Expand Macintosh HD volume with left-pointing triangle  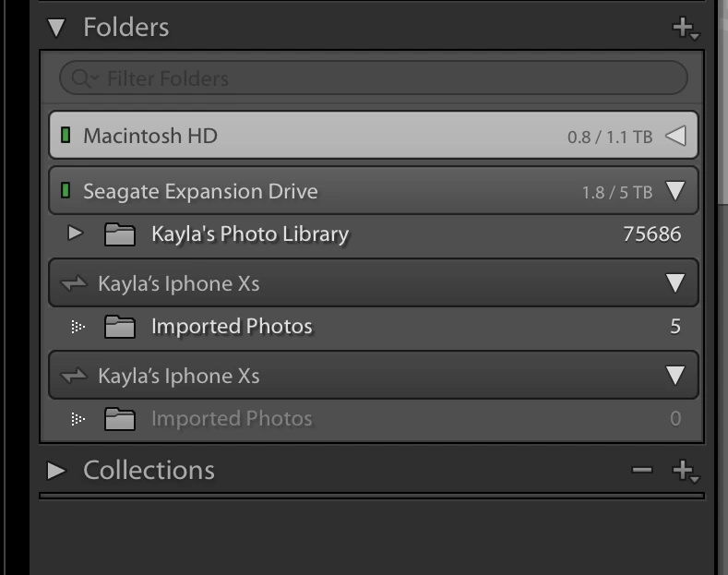[x=675, y=136]
